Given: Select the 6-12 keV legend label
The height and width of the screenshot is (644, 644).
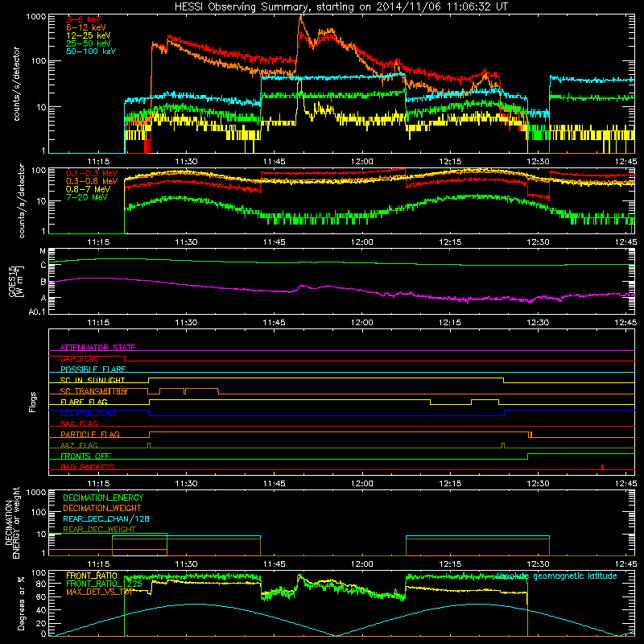Looking at the screenshot, I should [85, 27].
